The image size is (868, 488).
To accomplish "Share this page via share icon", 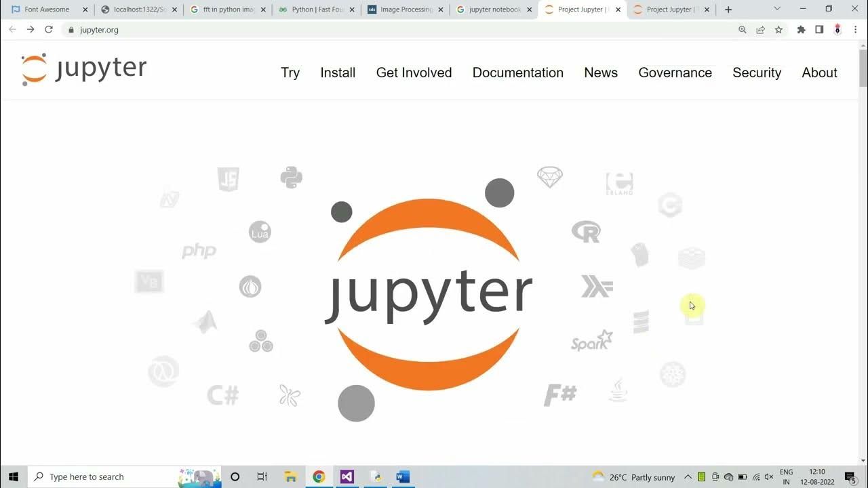I will [761, 30].
